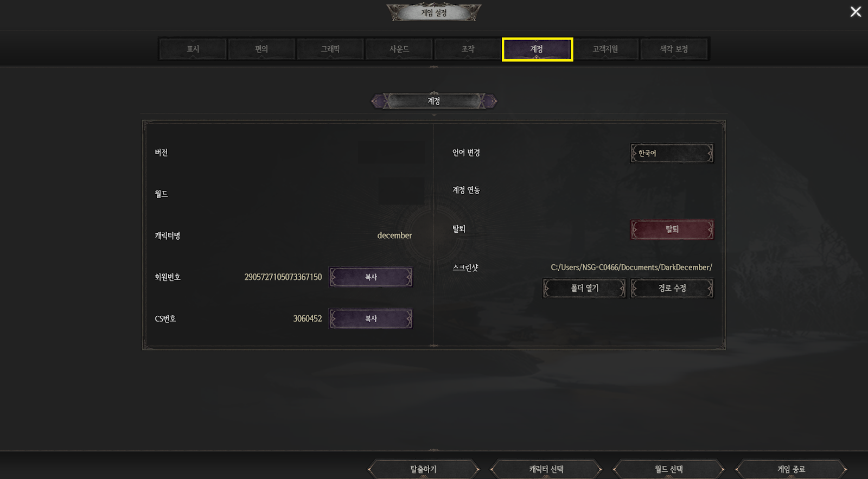Open 월드 선택 world selection
Screen dimensions: 868x479
tap(669, 469)
